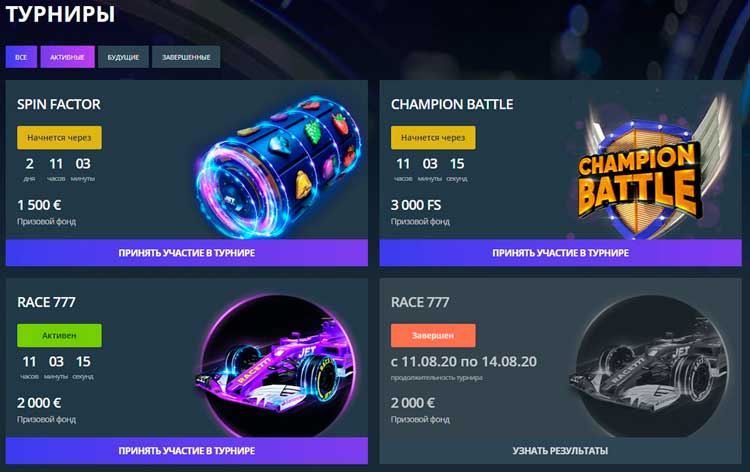Click the green Активен status badge
Image resolution: width=750 pixels, height=472 pixels.
59,336
